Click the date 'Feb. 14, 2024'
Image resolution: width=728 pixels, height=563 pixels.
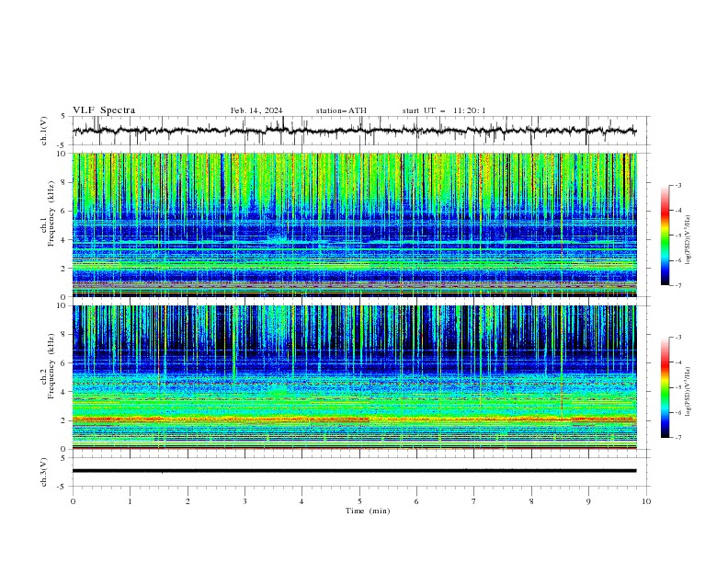pos(256,110)
